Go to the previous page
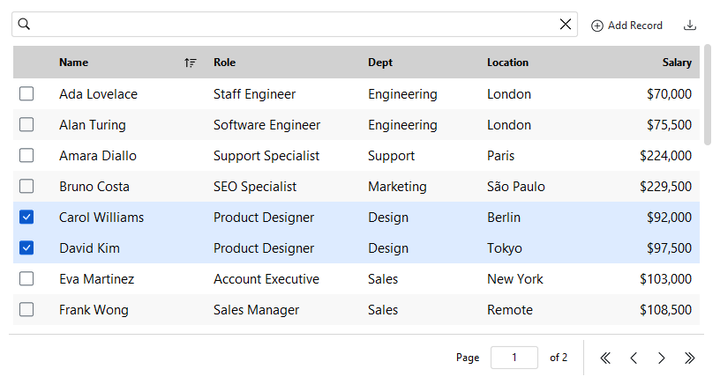 (634, 358)
